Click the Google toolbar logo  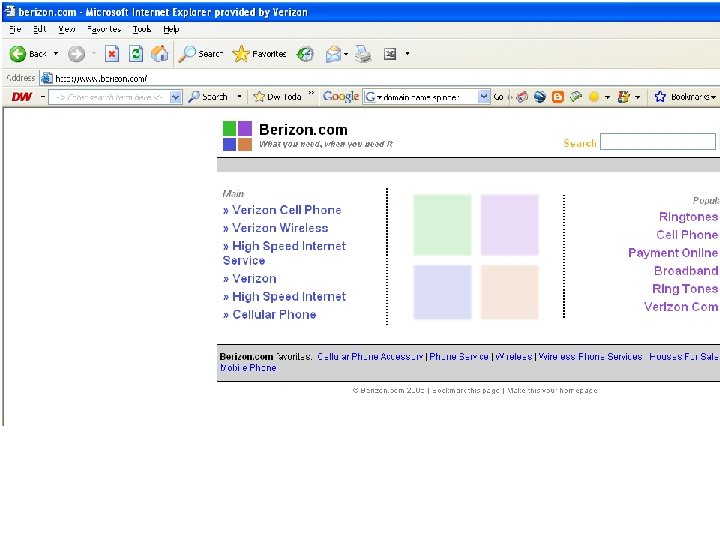coord(341,96)
